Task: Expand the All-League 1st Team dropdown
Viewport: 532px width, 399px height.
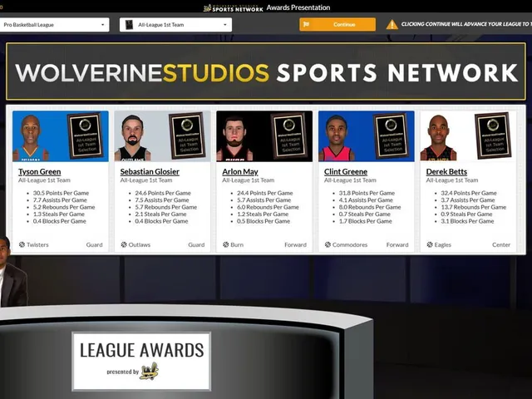Action: 175,25
